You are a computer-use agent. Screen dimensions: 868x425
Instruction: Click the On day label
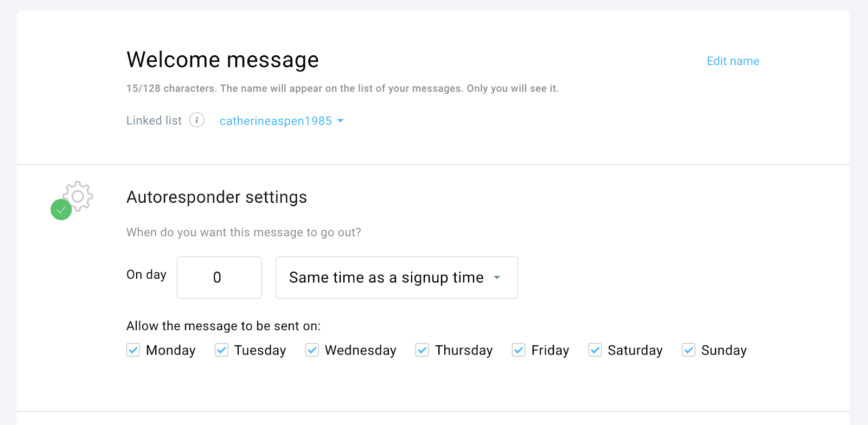(146, 275)
